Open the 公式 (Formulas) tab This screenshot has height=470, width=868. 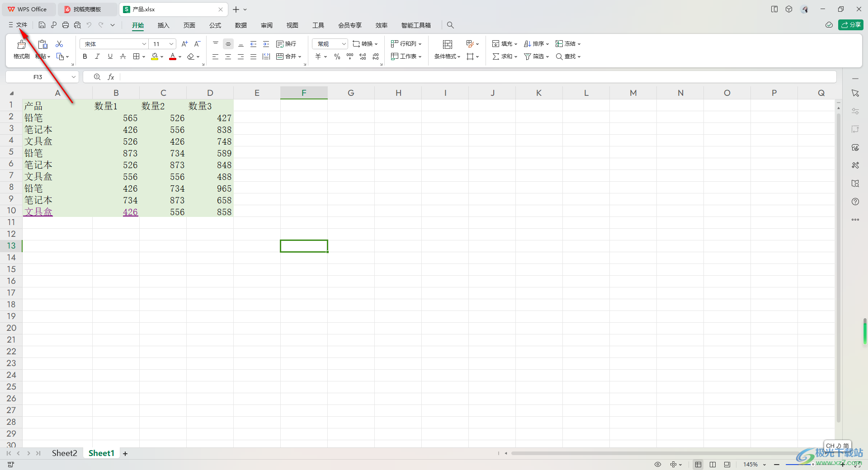pos(215,25)
